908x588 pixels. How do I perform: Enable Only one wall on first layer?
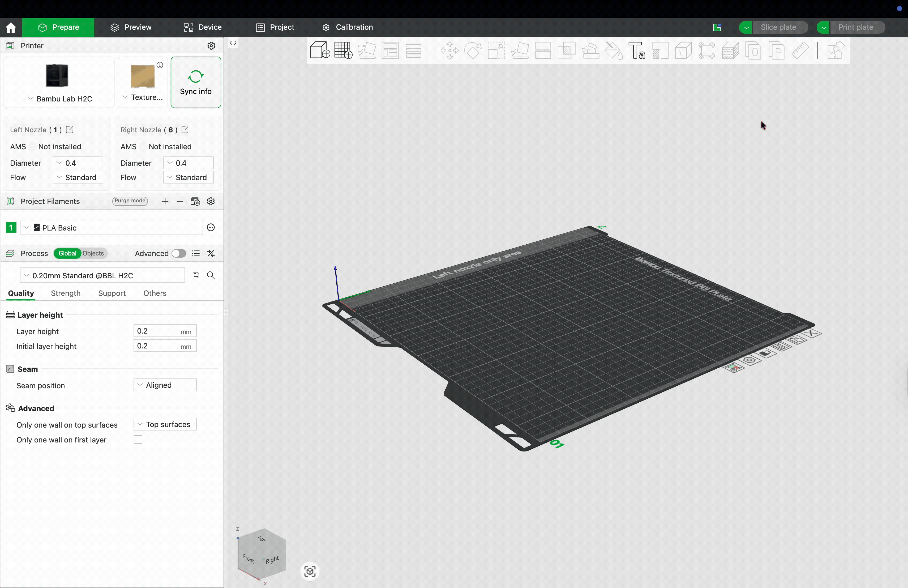coord(138,440)
